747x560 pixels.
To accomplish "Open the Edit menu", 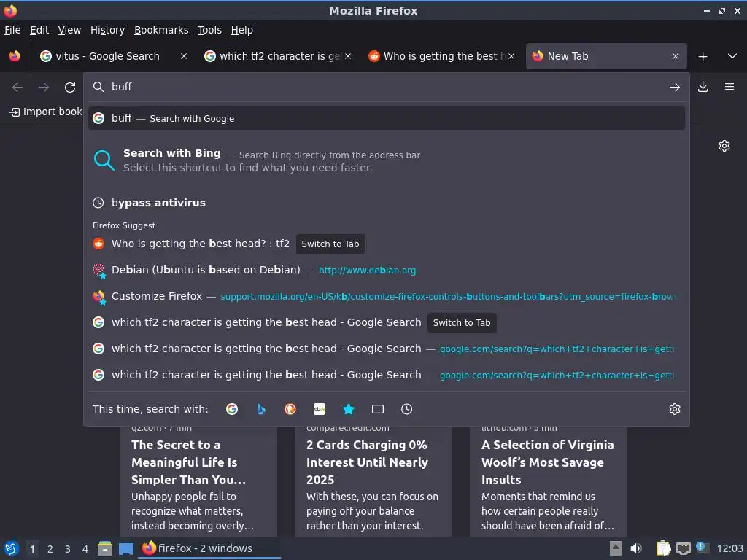I will coord(39,30).
